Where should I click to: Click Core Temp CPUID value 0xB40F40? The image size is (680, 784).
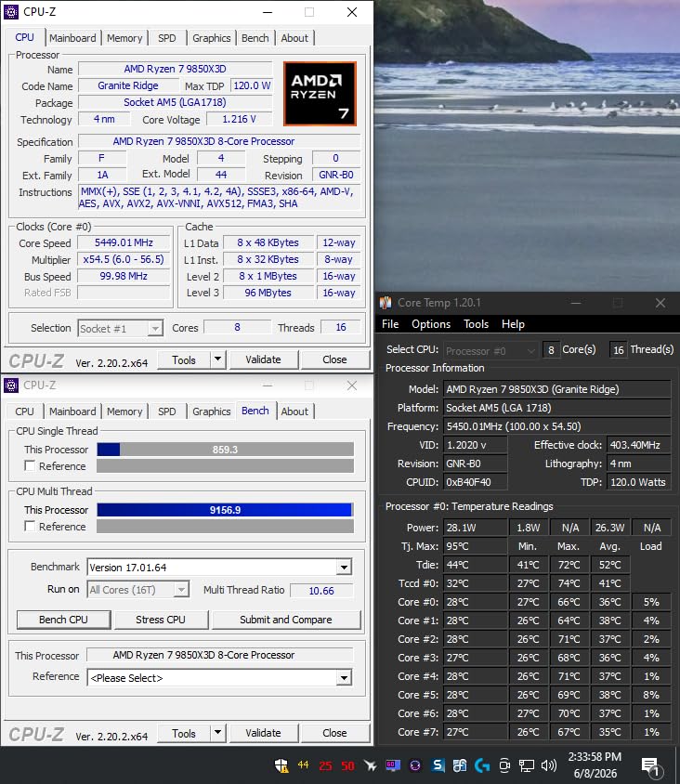[475, 482]
